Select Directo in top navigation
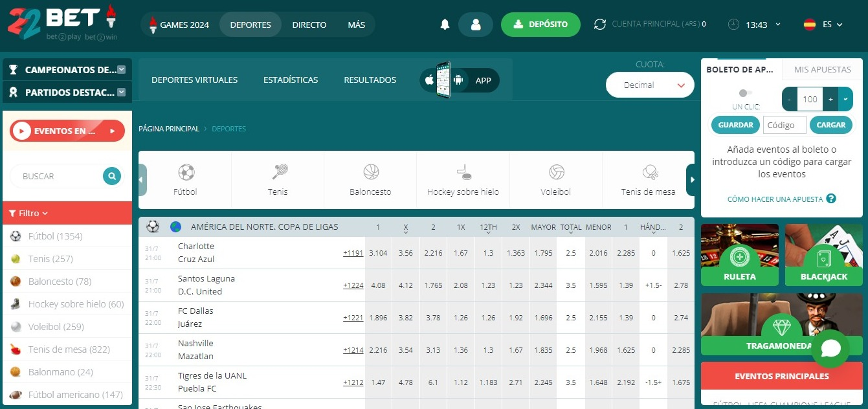Viewport: 868px width, 409px height. click(309, 25)
